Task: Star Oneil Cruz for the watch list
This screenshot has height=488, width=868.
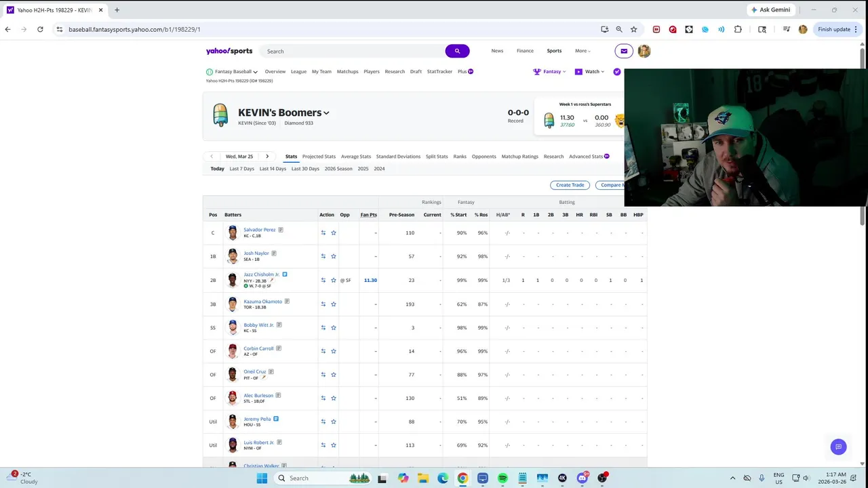Action: pyautogui.click(x=334, y=374)
